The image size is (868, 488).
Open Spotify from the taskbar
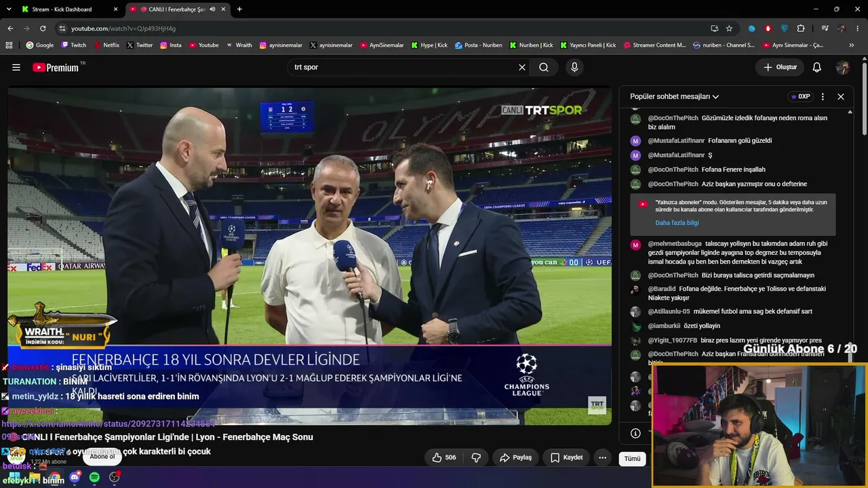pyautogui.click(x=94, y=477)
